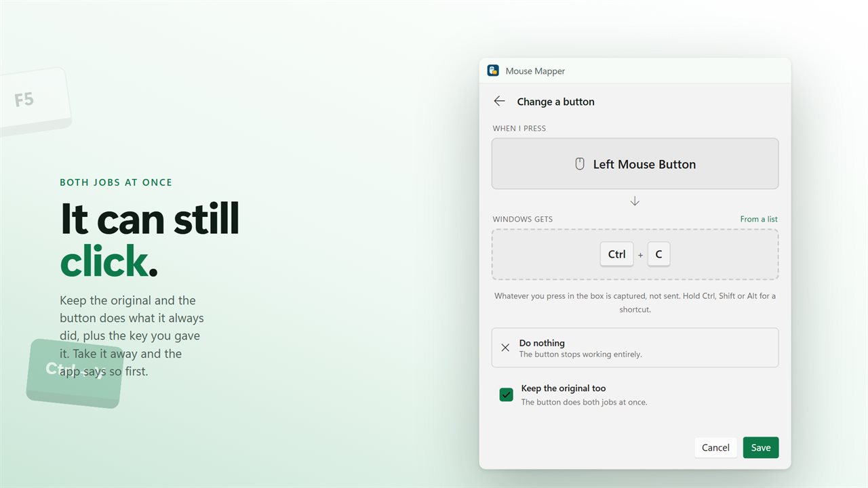Go back using the arrow beside Change a button

click(500, 101)
